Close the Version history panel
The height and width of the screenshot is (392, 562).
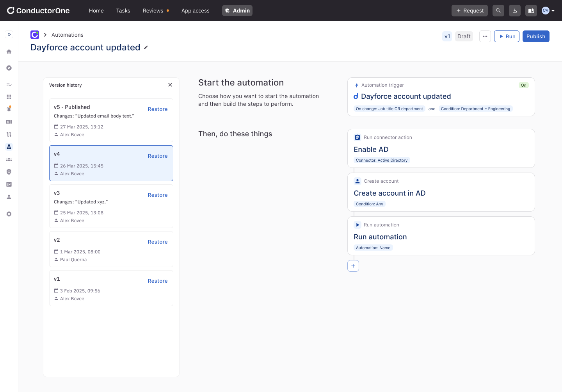coord(170,85)
